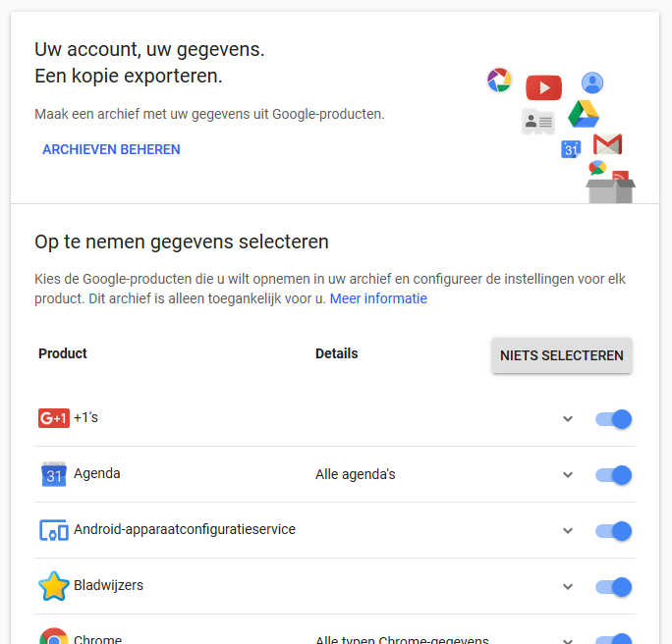The image size is (672, 644).
Task: Click the Chrome logo icon
Action: click(53, 638)
